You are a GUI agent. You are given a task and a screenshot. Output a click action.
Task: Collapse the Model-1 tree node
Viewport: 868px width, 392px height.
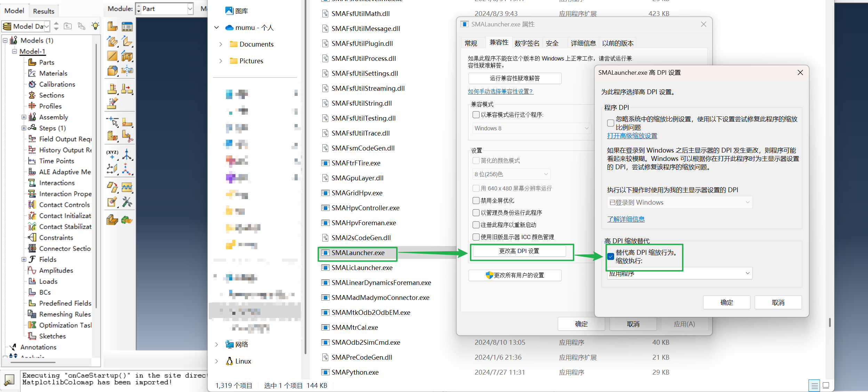[15, 51]
